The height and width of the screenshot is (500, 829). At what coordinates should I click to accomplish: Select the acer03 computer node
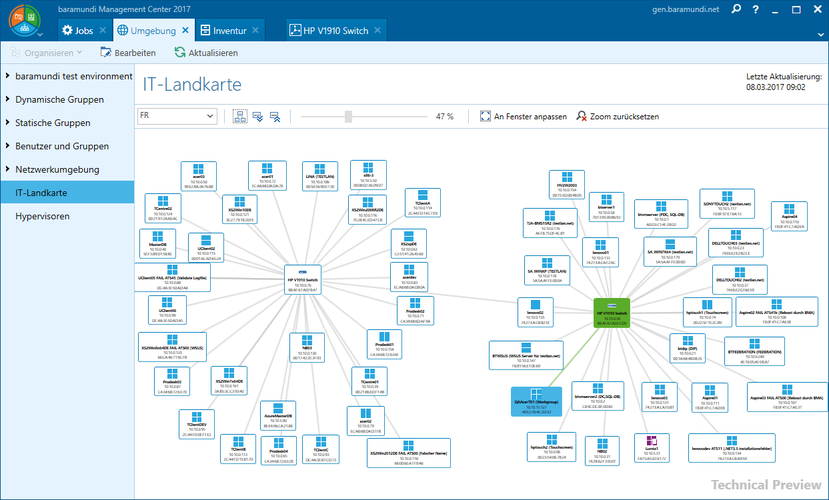point(198,176)
